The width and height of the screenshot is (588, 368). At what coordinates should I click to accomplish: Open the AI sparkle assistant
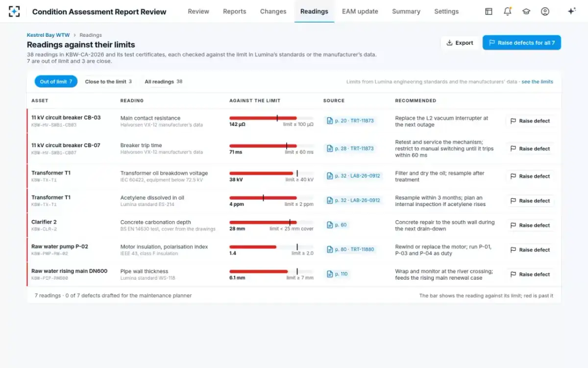(x=571, y=11)
